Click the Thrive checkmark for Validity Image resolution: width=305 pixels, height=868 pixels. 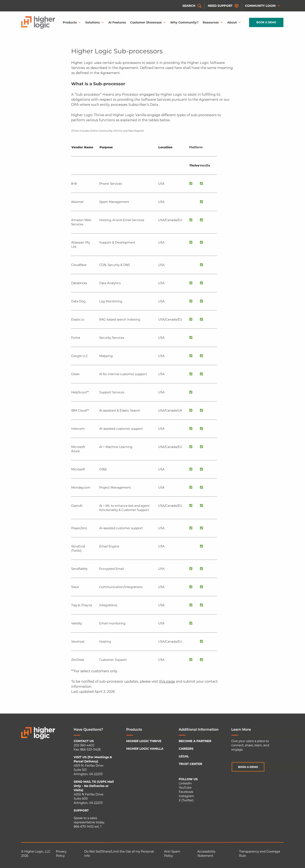tap(191, 623)
